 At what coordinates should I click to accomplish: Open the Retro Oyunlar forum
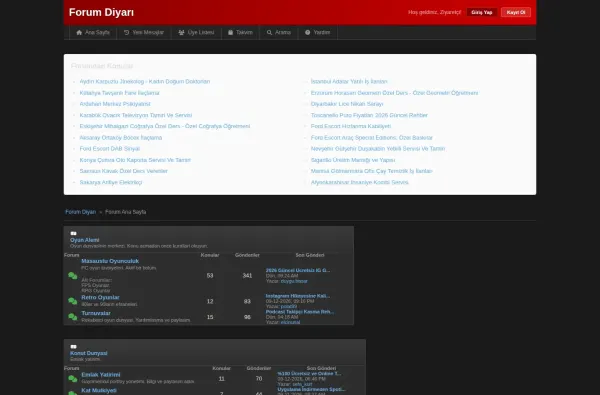[100, 297]
